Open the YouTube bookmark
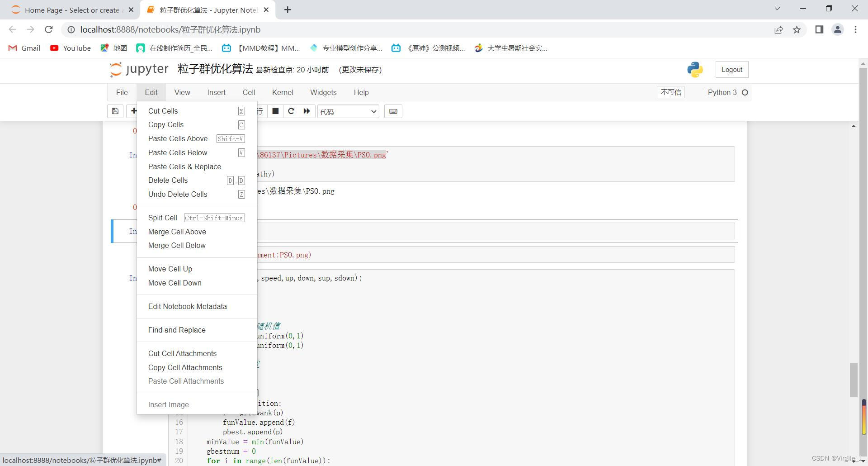868x466 pixels. (71, 48)
